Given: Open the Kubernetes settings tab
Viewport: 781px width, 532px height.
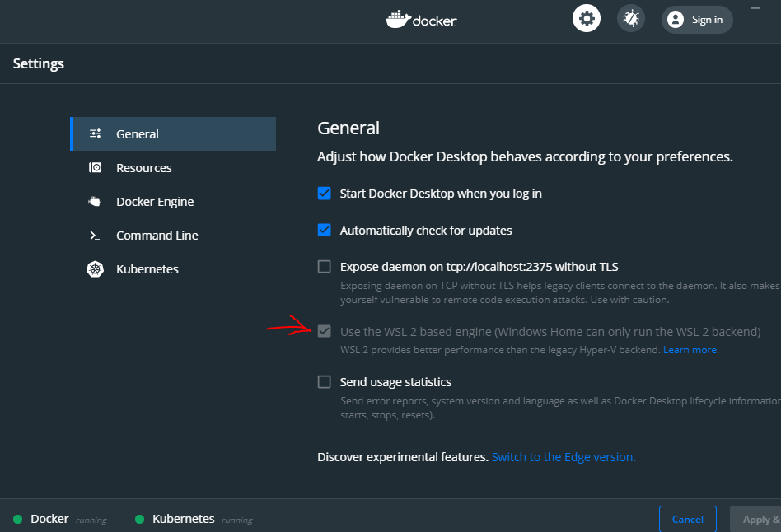Looking at the screenshot, I should click(x=147, y=269).
